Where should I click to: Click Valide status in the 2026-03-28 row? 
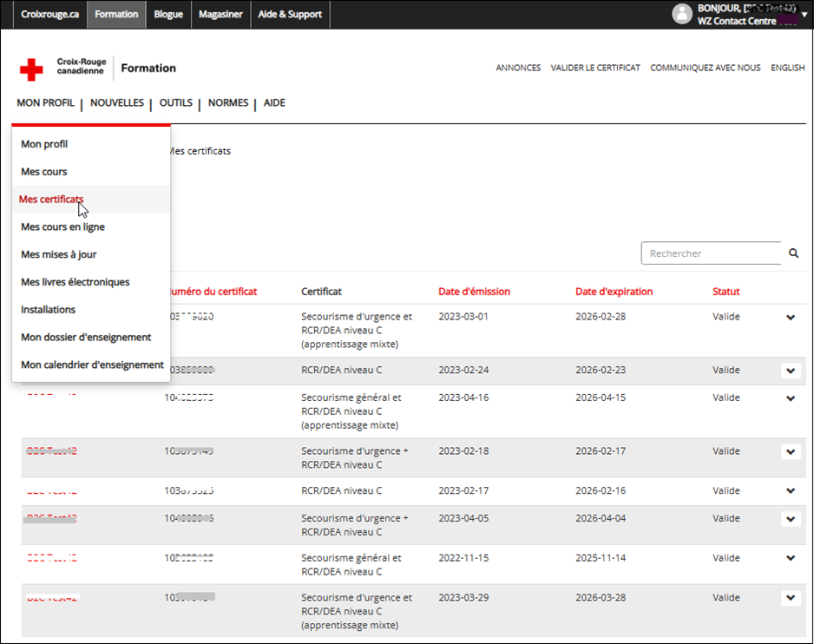tap(726, 598)
